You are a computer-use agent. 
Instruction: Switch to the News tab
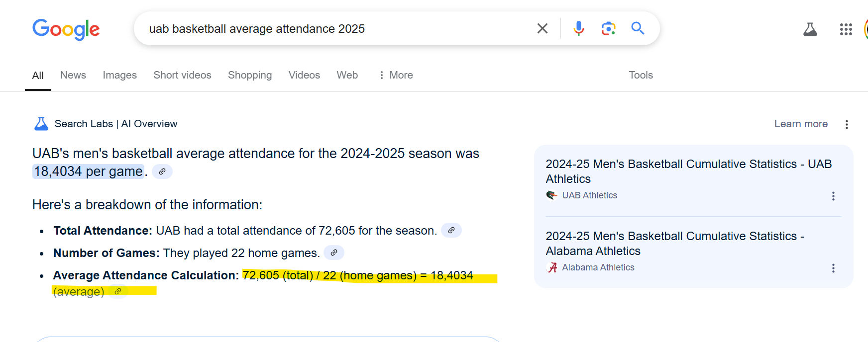point(73,75)
